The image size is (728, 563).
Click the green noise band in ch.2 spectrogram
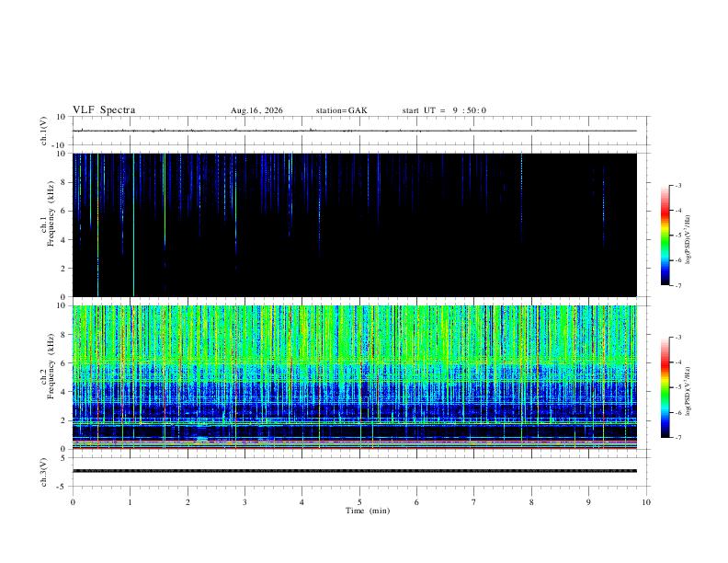[354, 335]
